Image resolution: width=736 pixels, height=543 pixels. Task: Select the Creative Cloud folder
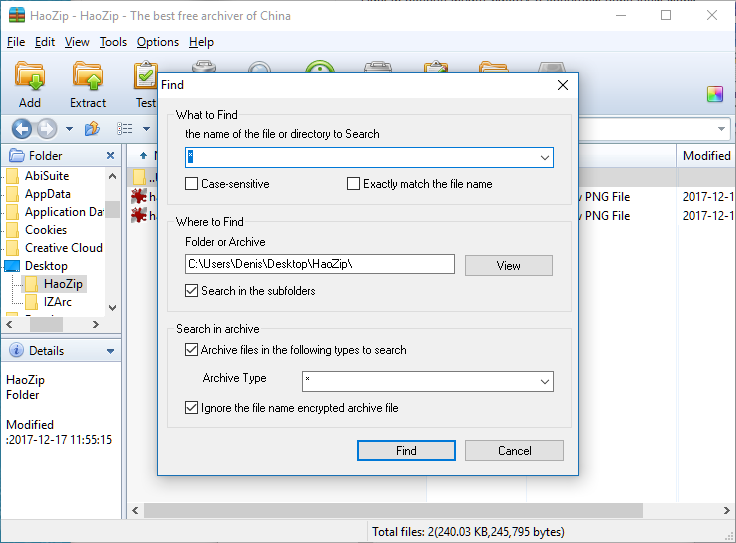(63, 247)
